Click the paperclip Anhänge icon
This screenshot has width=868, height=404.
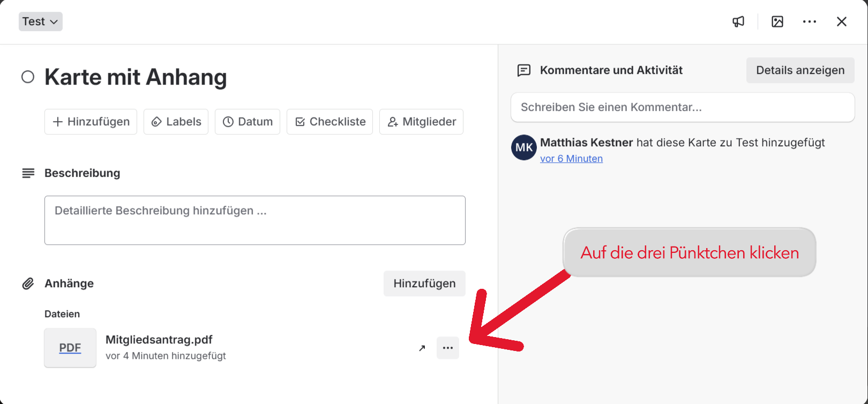28,283
